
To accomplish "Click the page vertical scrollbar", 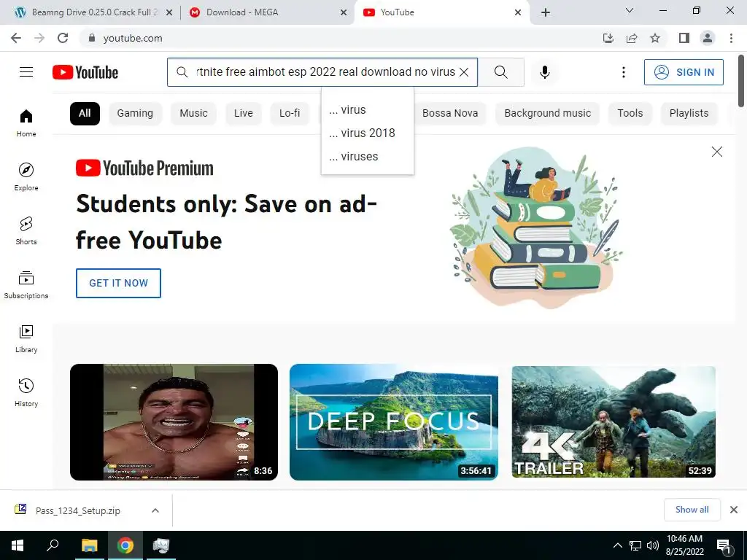I will (x=741, y=81).
